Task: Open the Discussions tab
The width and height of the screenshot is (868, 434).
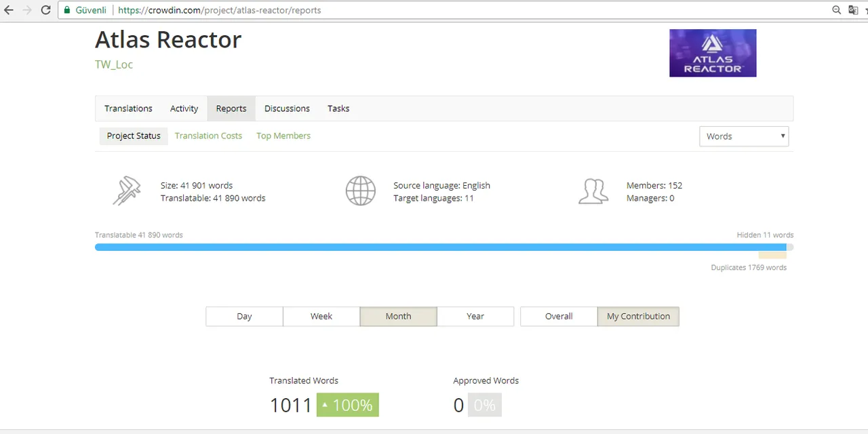Action: pos(287,108)
